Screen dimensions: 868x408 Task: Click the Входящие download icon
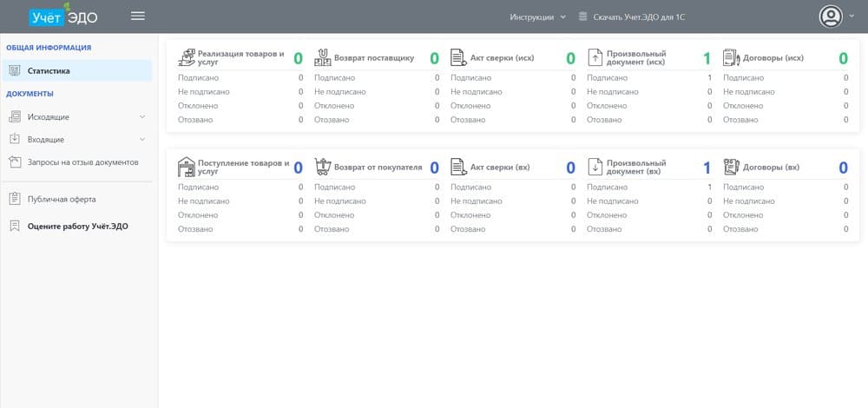(15, 139)
